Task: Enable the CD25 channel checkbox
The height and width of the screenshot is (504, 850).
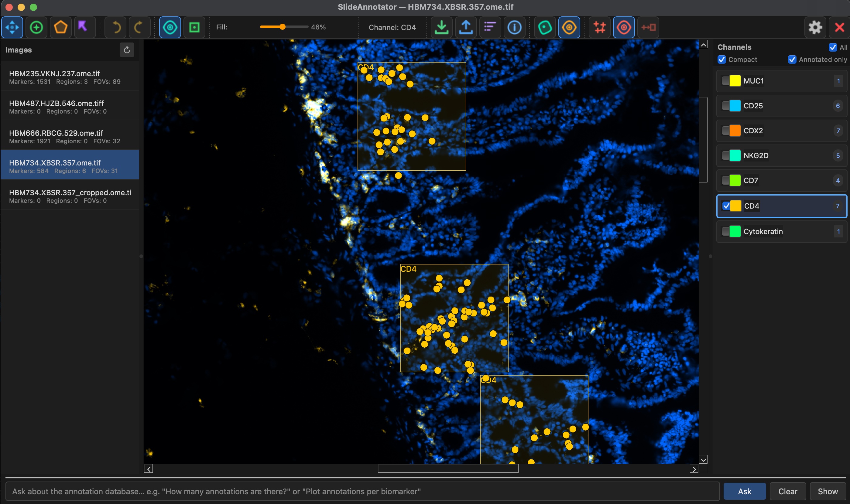Action: pyautogui.click(x=725, y=106)
